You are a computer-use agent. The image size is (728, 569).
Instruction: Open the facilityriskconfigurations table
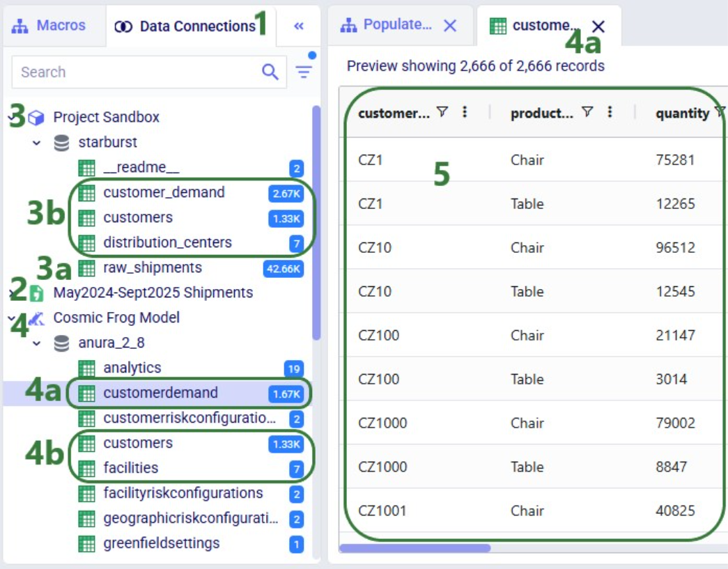coord(183,493)
